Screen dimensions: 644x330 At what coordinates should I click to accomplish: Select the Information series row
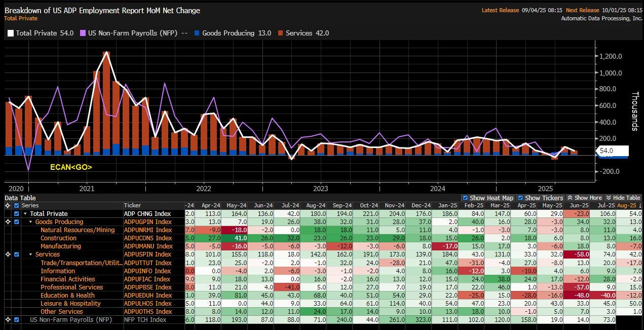point(58,271)
